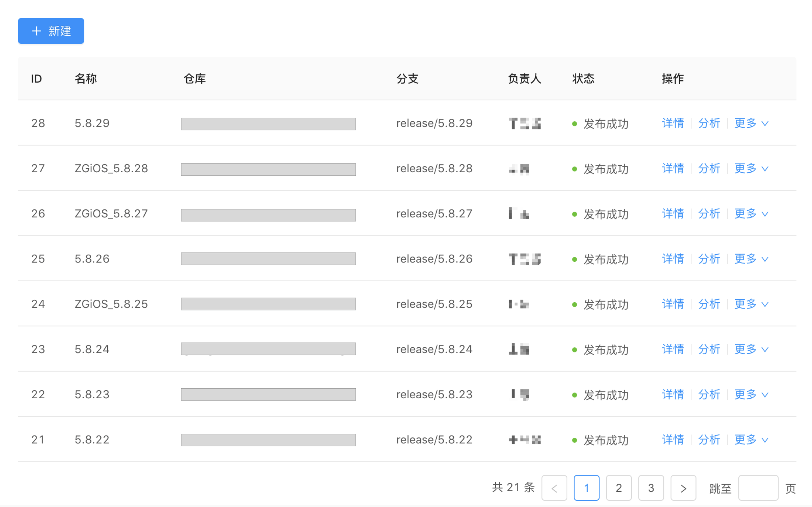
Task: Go to next page arrow
Action: [x=683, y=488]
